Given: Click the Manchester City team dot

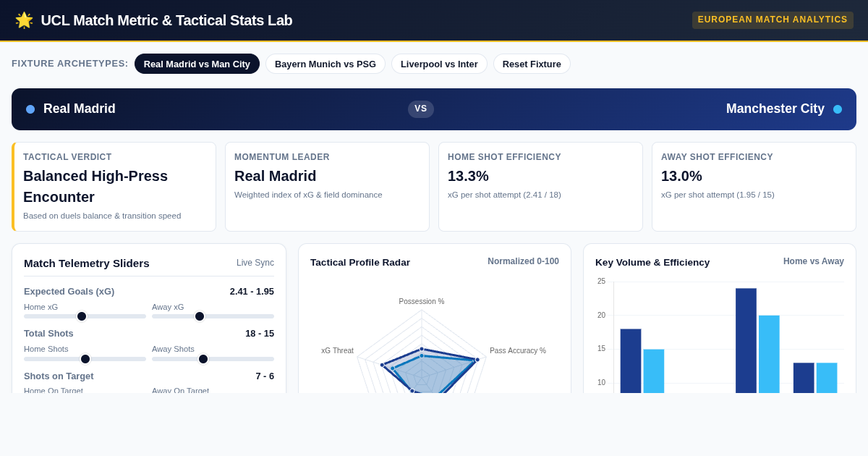Looking at the screenshot, I should [x=838, y=109].
